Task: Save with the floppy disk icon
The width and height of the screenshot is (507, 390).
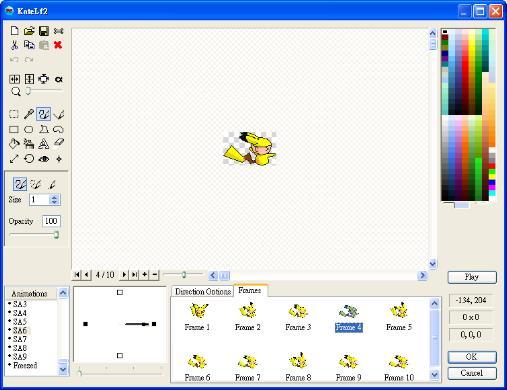Action: tap(44, 31)
